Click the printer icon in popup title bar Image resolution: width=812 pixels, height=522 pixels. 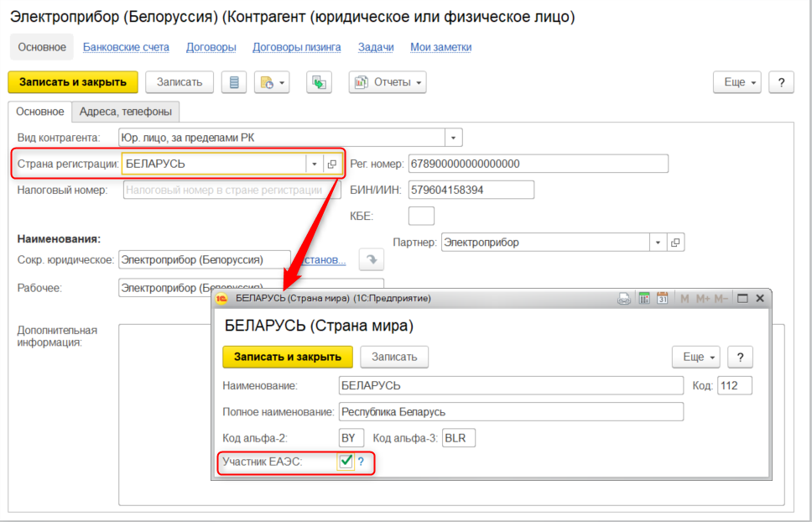624,298
